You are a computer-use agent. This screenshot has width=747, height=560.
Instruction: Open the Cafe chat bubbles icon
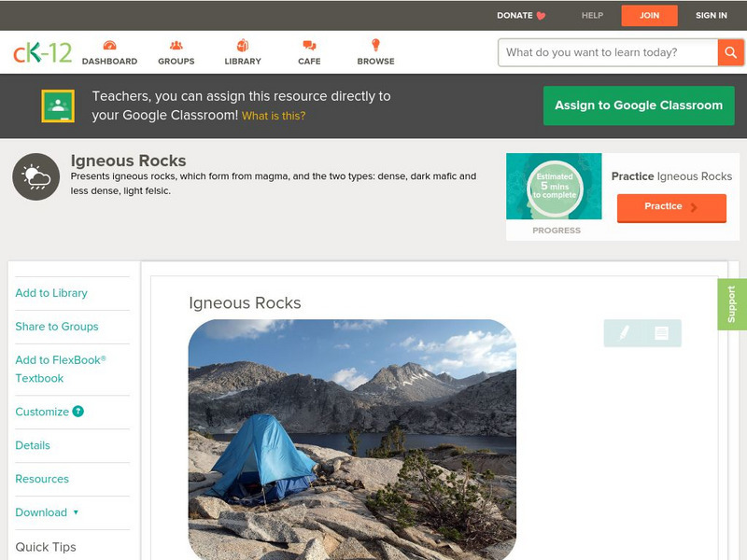click(309, 45)
